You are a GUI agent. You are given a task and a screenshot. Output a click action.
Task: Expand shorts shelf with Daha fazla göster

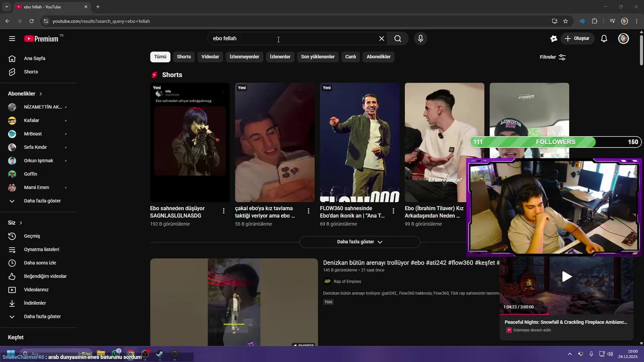tap(360, 242)
